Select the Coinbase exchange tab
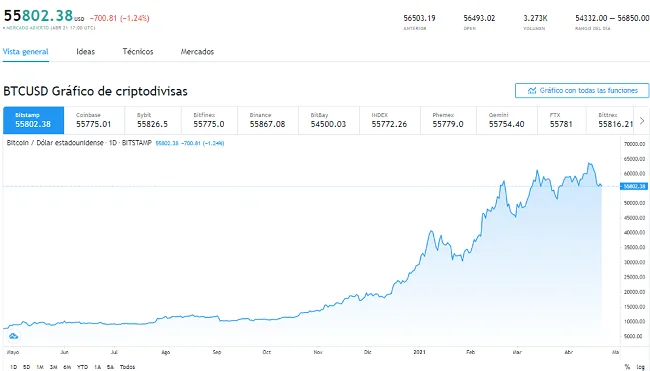 coord(95,120)
